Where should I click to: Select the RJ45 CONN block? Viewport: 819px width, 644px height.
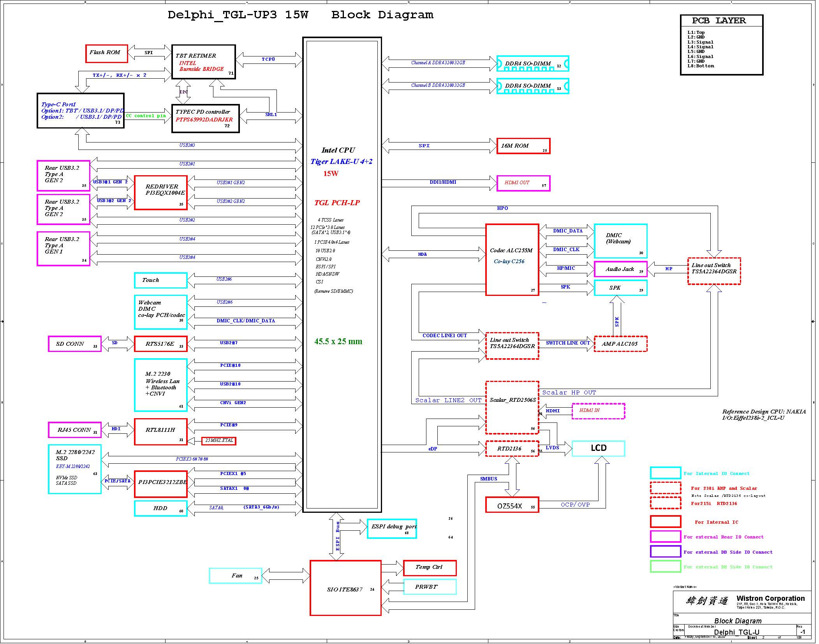tap(75, 430)
